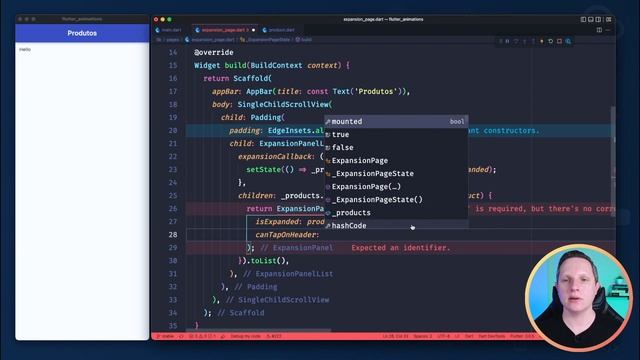The height and width of the screenshot is (360, 640).
Task: Click line number 20 in the gutter
Action: [x=173, y=130]
